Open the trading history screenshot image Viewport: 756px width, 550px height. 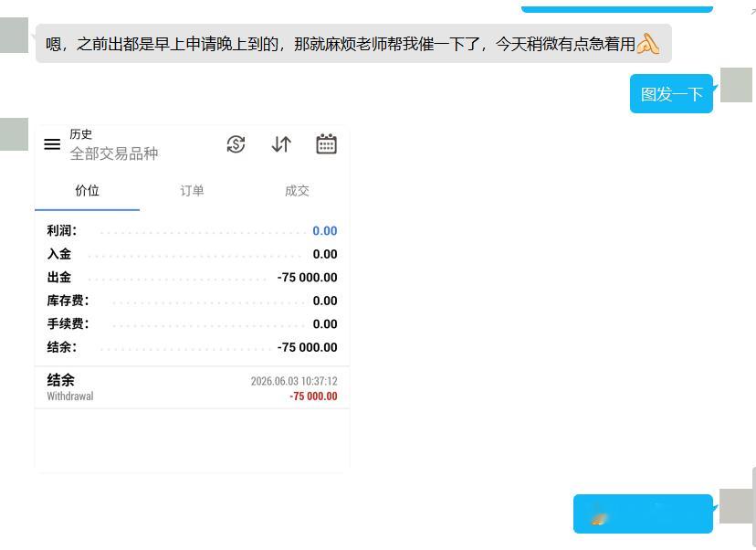(192, 299)
